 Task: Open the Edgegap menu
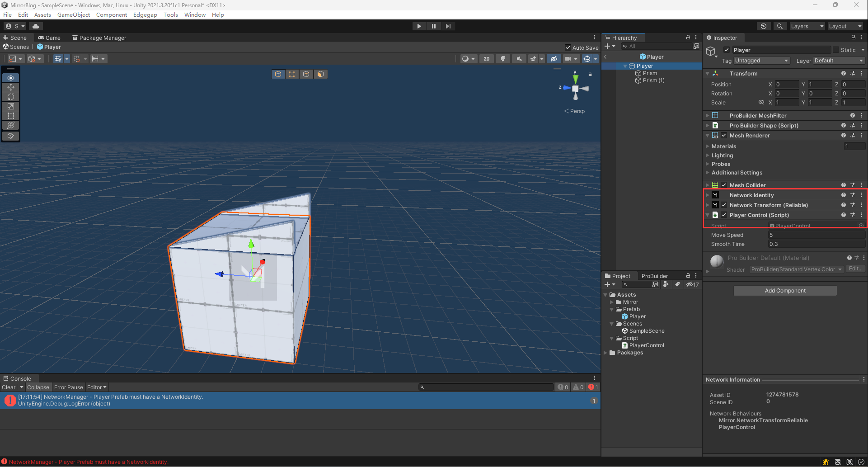pyautogui.click(x=145, y=15)
